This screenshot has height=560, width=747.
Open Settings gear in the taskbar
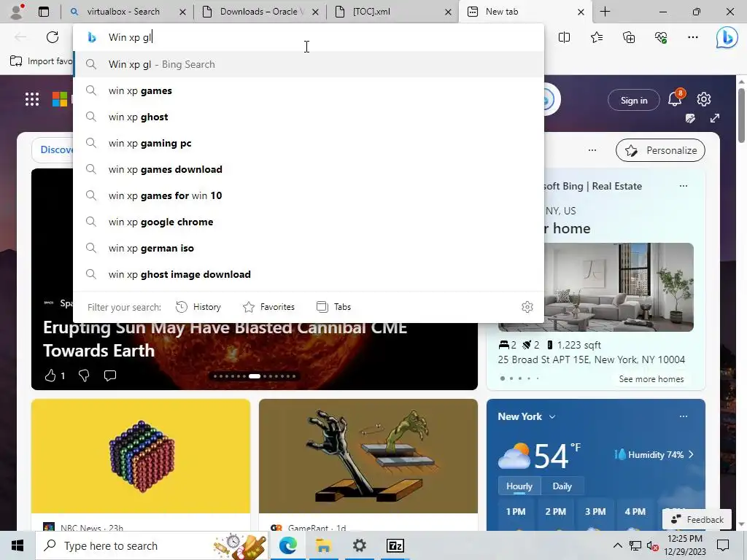tap(359, 545)
